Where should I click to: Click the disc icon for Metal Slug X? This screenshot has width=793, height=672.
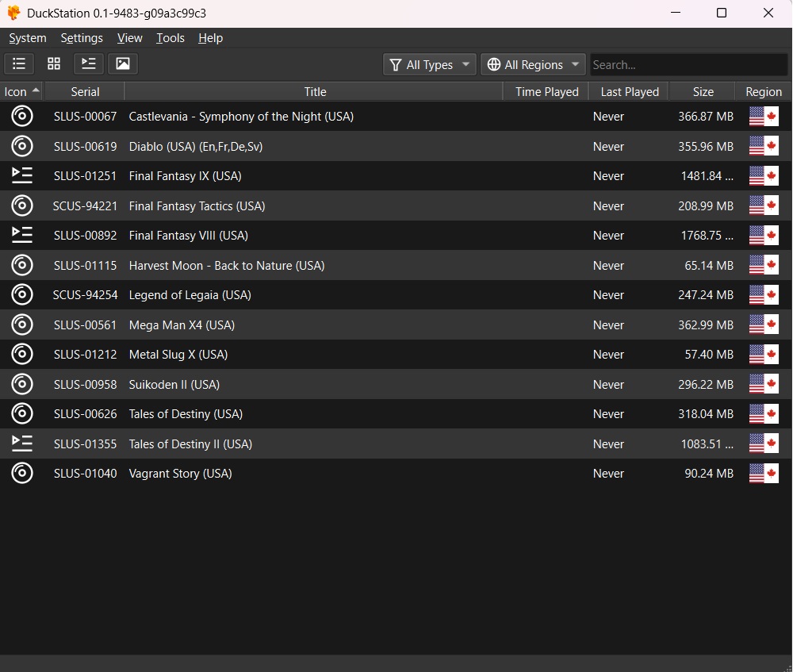coord(21,354)
